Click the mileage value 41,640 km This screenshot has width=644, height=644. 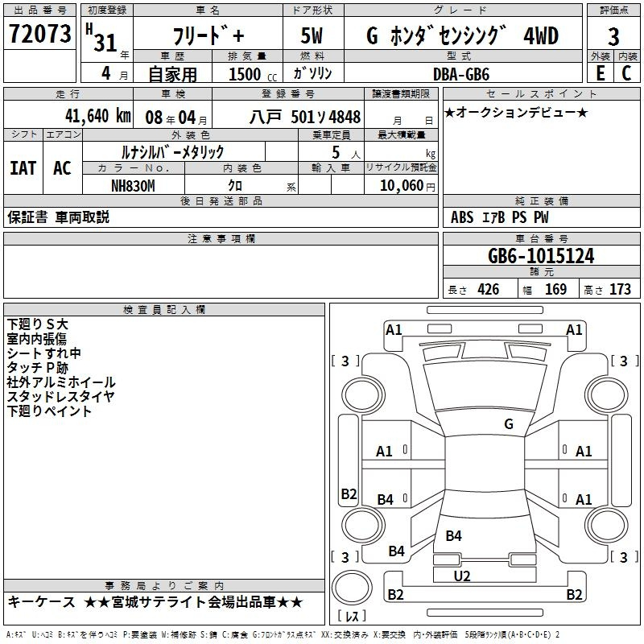(x=93, y=116)
